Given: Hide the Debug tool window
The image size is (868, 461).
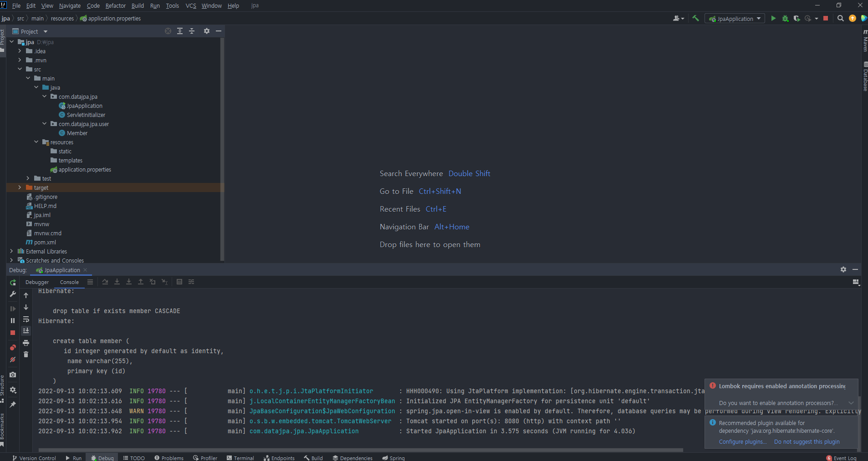Looking at the screenshot, I should pos(855,269).
